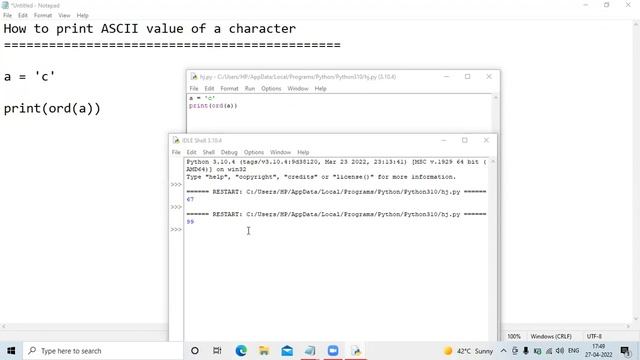Click UTF-8 encoding in Notepad status bar
The width and height of the screenshot is (640, 360).
click(x=594, y=336)
